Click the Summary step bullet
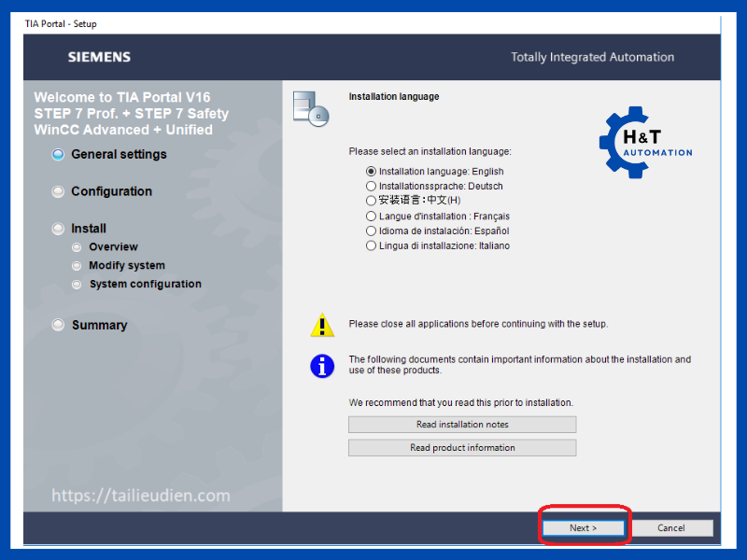The image size is (747, 560). (59, 326)
